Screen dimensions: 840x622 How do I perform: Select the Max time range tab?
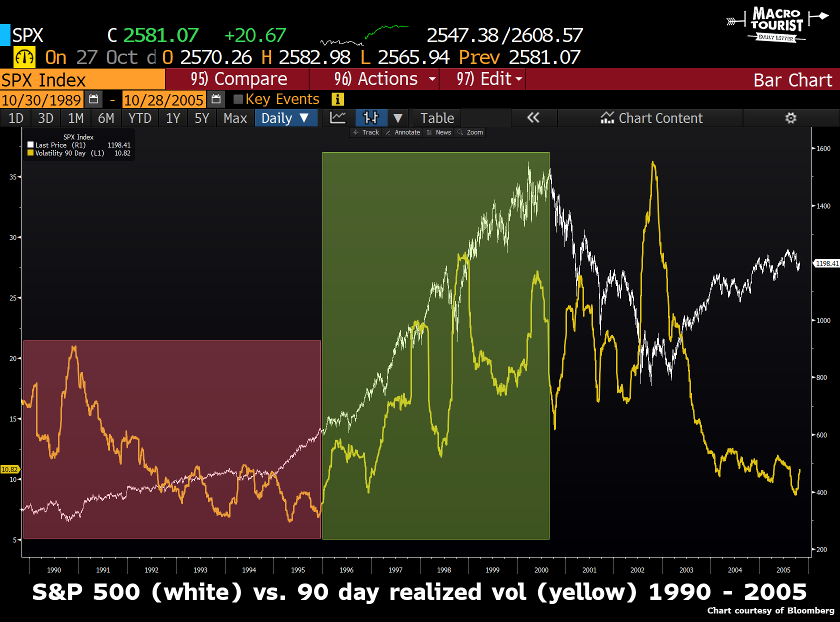(235, 118)
